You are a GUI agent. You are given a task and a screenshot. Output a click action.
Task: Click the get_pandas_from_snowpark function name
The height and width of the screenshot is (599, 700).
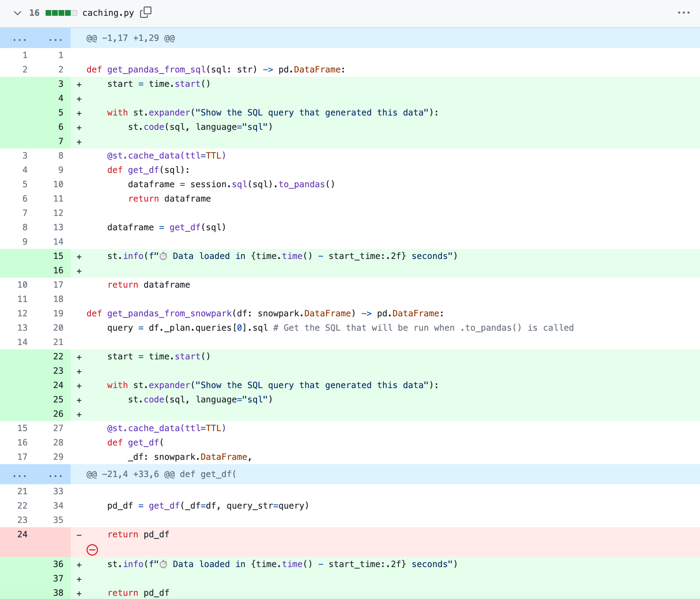coord(169,313)
